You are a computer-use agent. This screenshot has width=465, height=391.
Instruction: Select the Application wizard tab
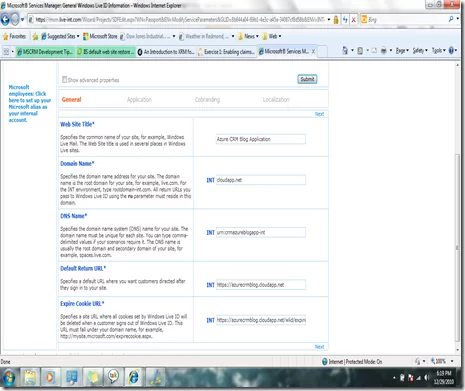[139, 99]
